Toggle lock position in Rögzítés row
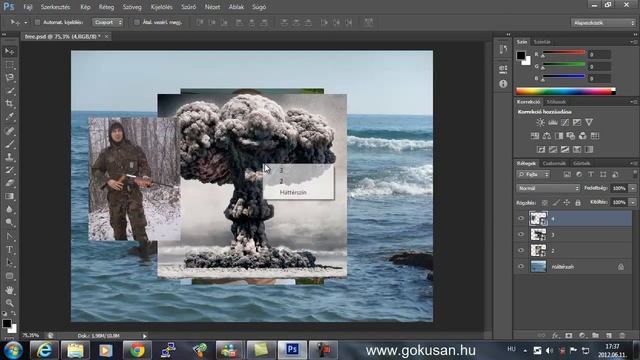 click(567, 202)
